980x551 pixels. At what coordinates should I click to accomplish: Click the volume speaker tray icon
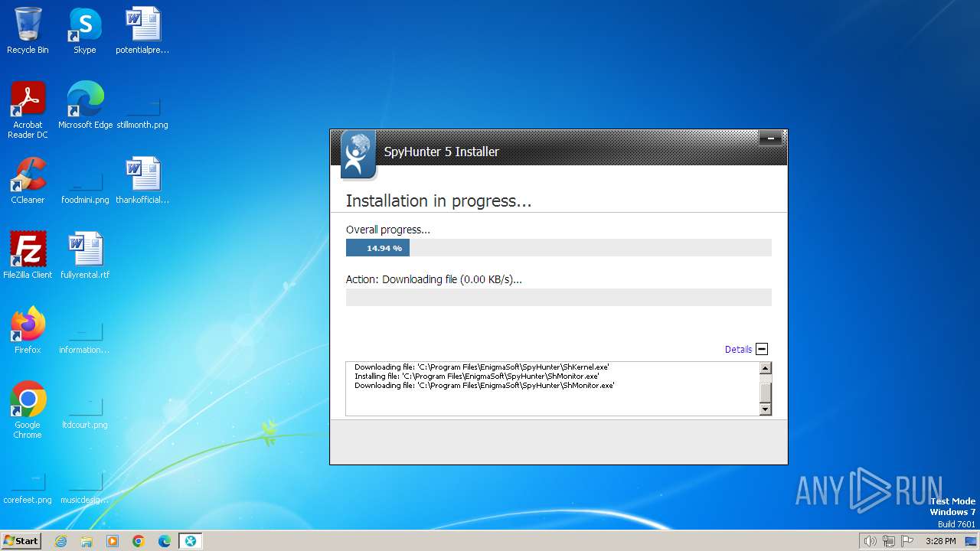[870, 541]
